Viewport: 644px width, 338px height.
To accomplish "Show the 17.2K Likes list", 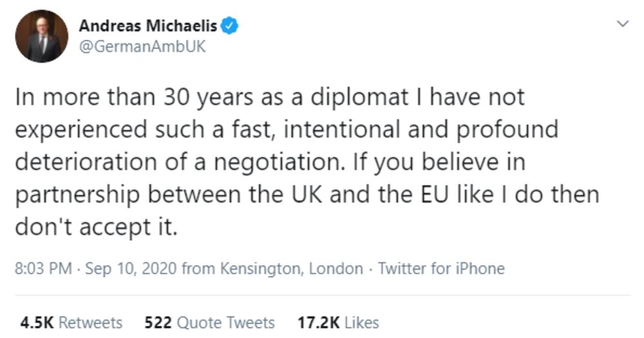I will coord(337,322).
